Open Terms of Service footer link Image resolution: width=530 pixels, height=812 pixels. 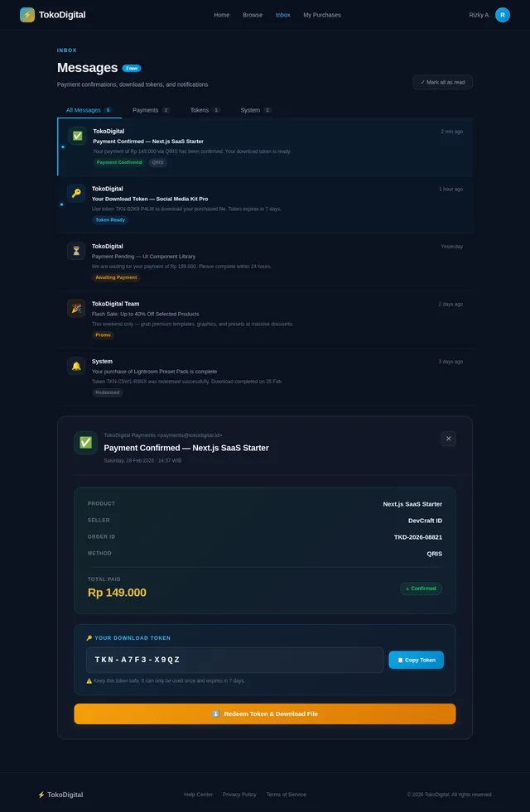286,795
